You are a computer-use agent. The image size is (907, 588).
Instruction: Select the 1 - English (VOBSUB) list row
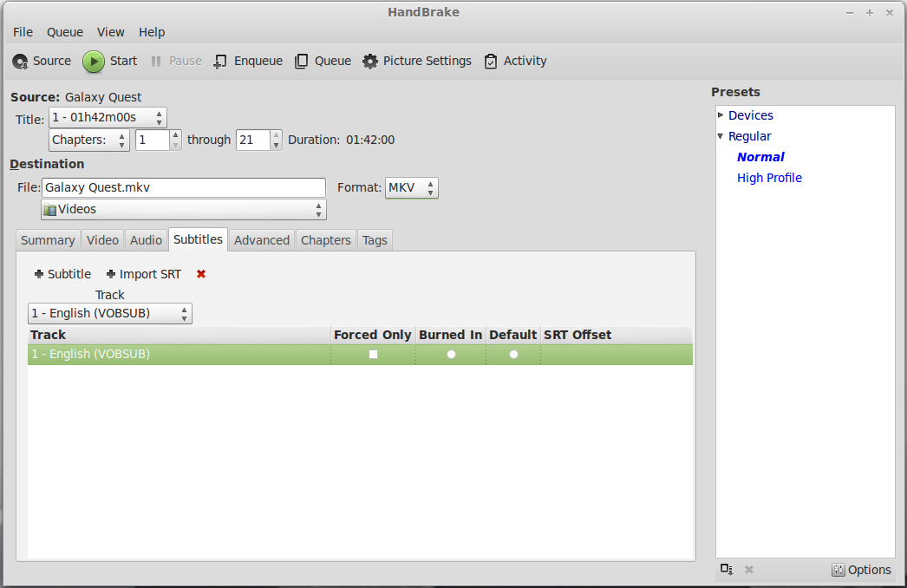[x=360, y=354]
